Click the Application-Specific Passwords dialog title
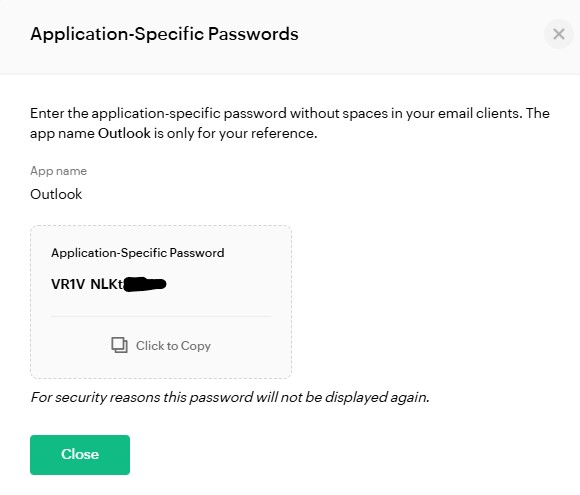580x495 pixels. pos(164,34)
